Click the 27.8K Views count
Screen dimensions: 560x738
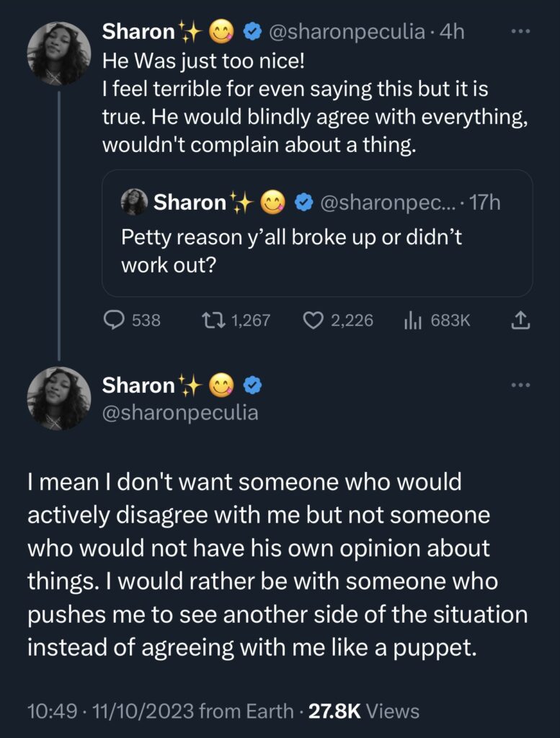[x=364, y=711]
